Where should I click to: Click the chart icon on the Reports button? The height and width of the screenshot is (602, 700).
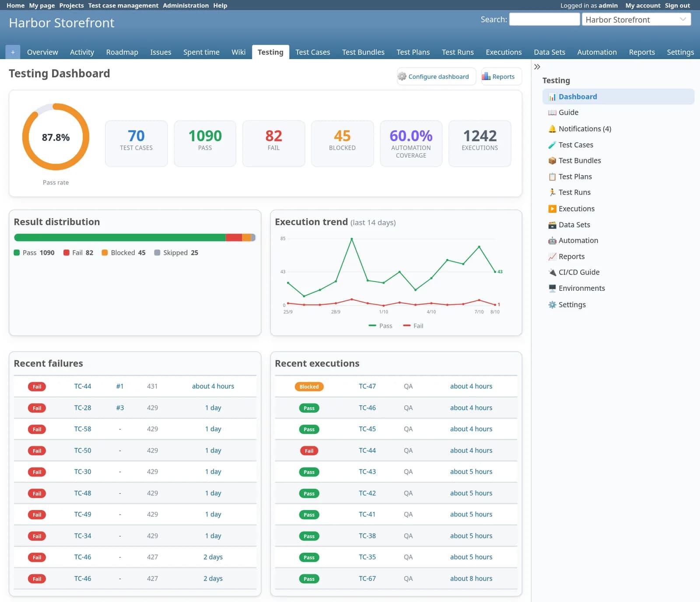click(486, 77)
